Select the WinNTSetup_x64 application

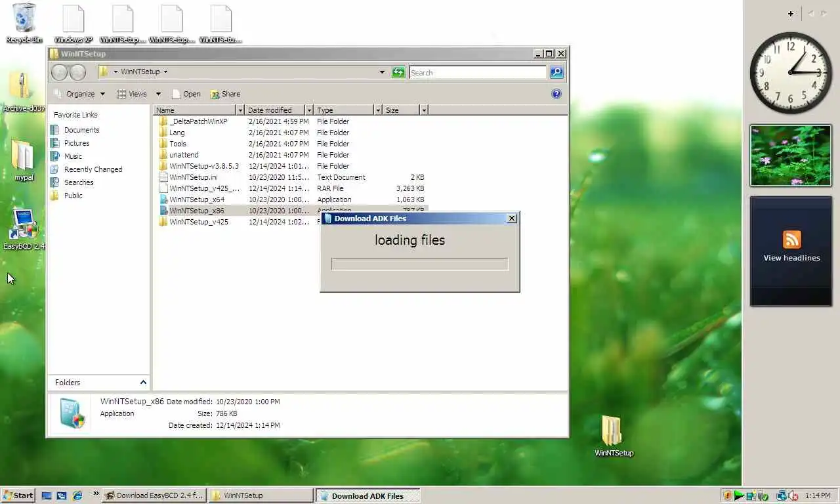pyautogui.click(x=196, y=199)
